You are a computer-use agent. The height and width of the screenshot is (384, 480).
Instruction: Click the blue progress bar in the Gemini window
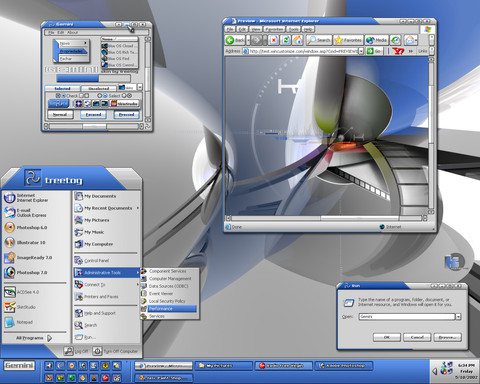(x=78, y=78)
